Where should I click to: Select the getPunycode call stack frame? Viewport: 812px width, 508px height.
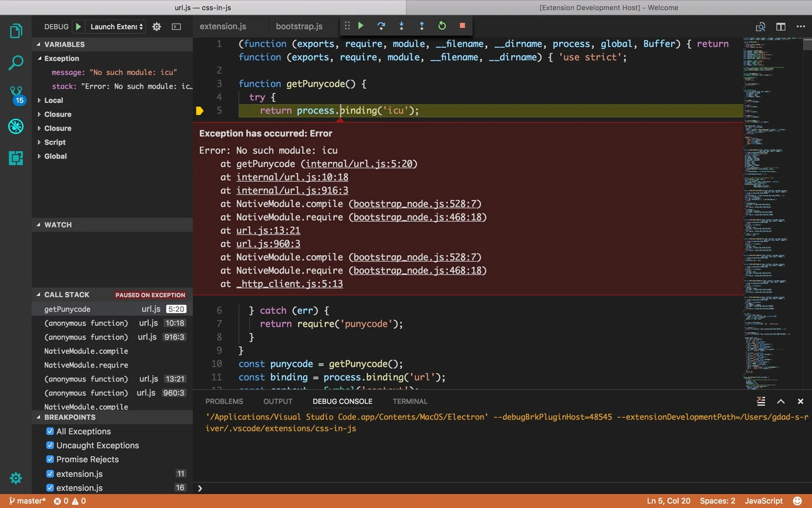pos(112,309)
